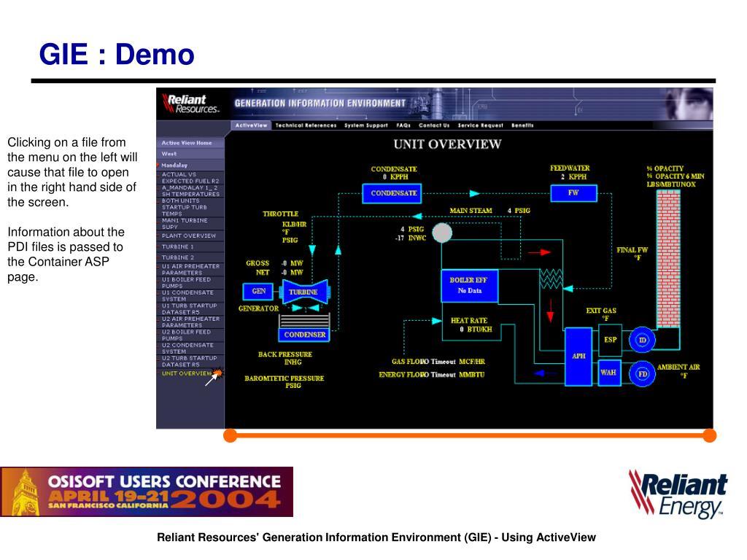Image resolution: width=747 pixels, height=560 pixels.
Task: Click the gray condenser tube bundle
Action: [304, 321]
